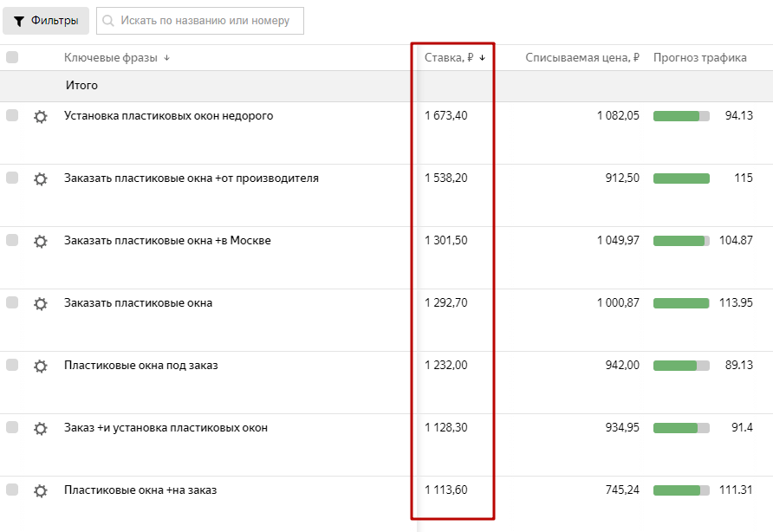
Task: Click traffic forecast bar with value 91.4
Action: coord(681,428)
